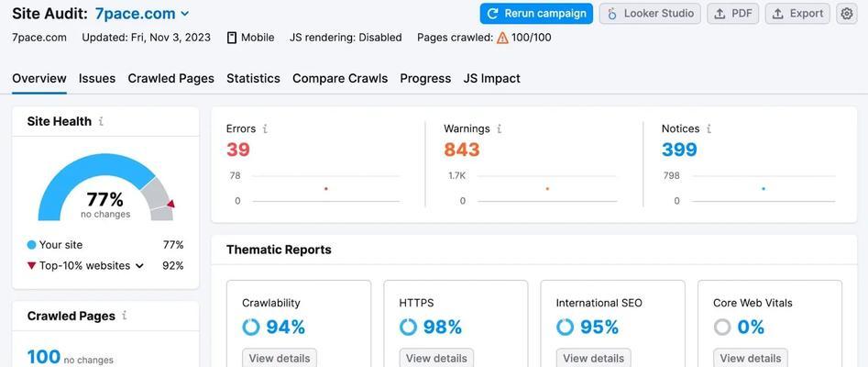The image size is (868, 367).
Task: Click the Crawlability 94% score
Action: [x=286, y=327]
